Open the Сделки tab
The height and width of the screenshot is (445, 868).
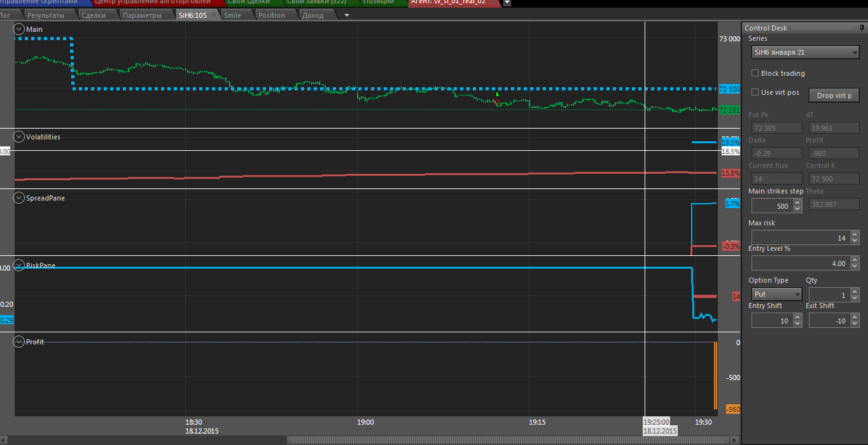tap(94, 15)
